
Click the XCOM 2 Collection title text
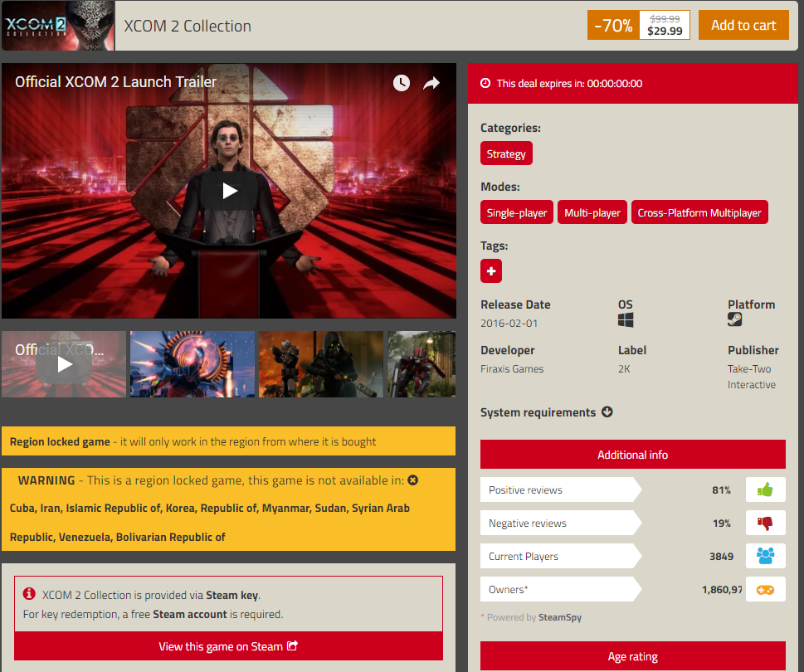(188, 27)
